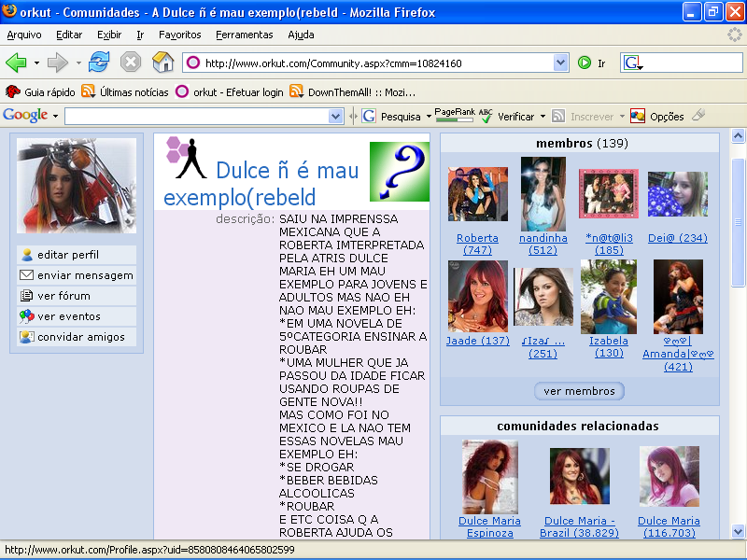Go to the Home page icon

coord(162,63)
